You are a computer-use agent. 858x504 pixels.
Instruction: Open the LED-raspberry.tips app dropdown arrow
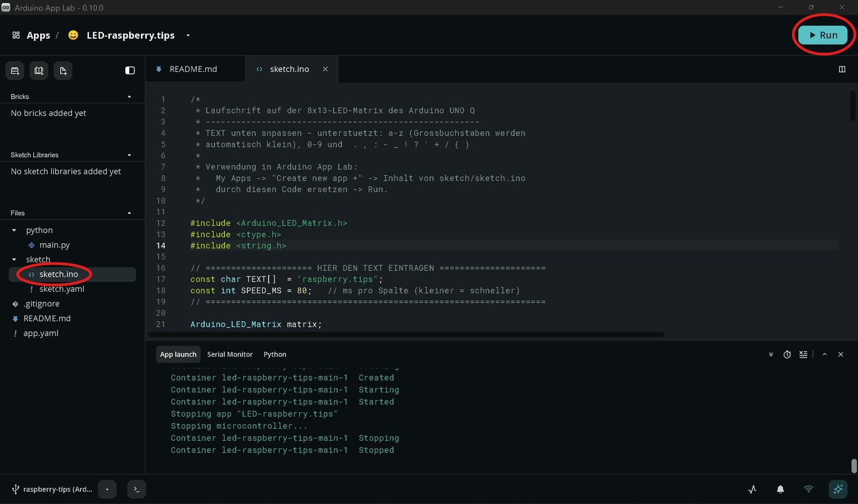(x=188, y=35)
